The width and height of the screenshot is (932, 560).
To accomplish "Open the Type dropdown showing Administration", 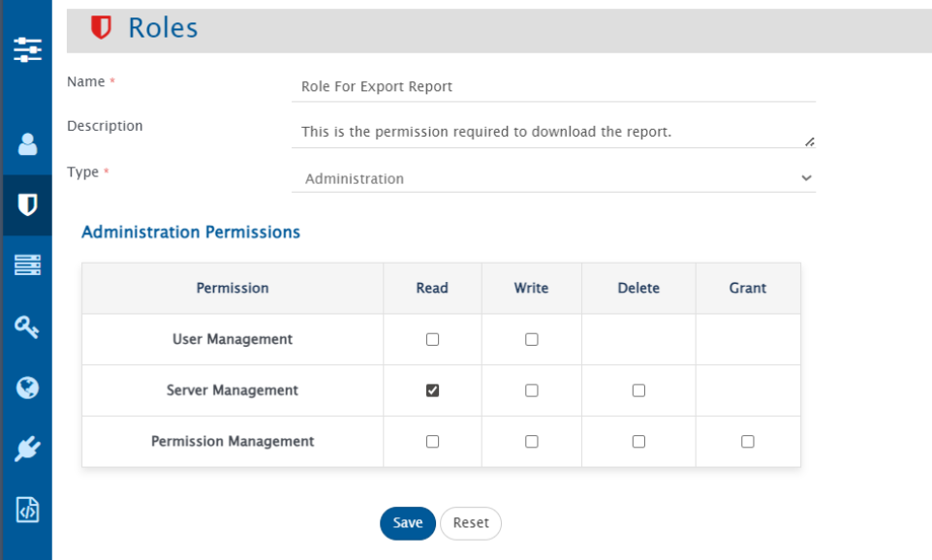I will coord(553,178).
